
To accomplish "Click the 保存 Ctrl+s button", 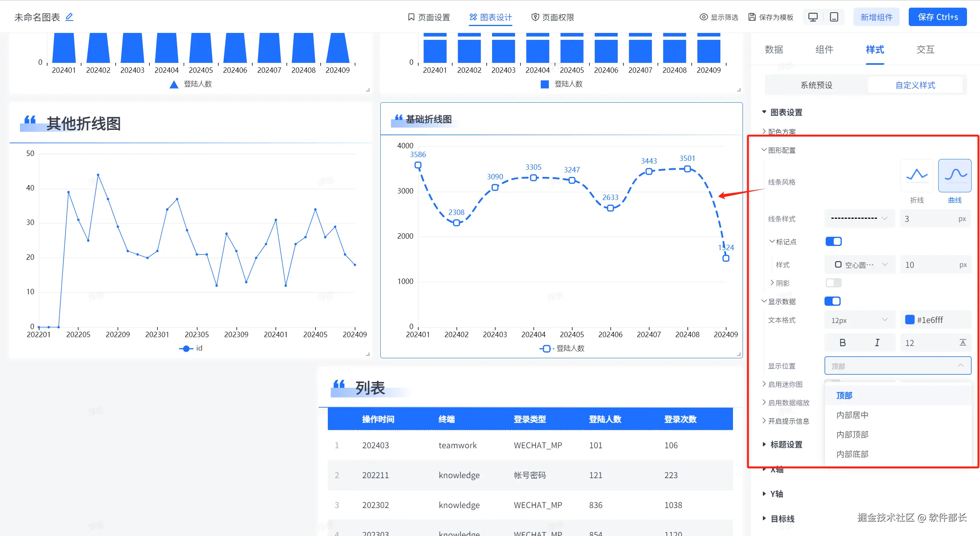I will pyautogui.click(x=937, y=17).
